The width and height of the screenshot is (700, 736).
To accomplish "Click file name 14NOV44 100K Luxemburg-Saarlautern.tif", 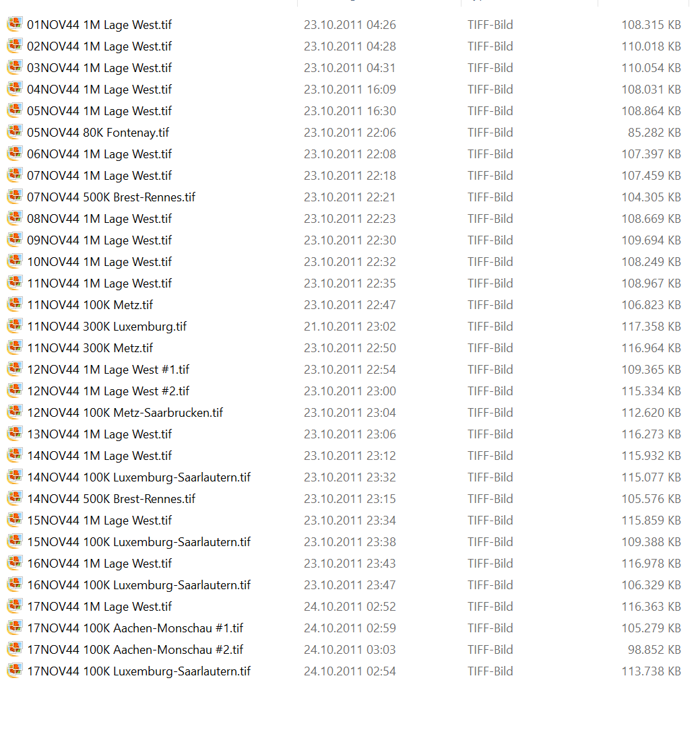I will coord(138,477).
